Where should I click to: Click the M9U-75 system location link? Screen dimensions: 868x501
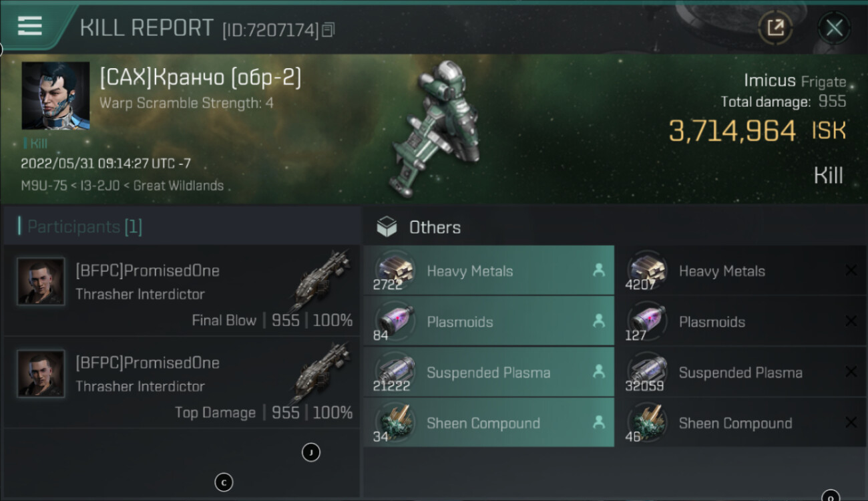(43, 186)
